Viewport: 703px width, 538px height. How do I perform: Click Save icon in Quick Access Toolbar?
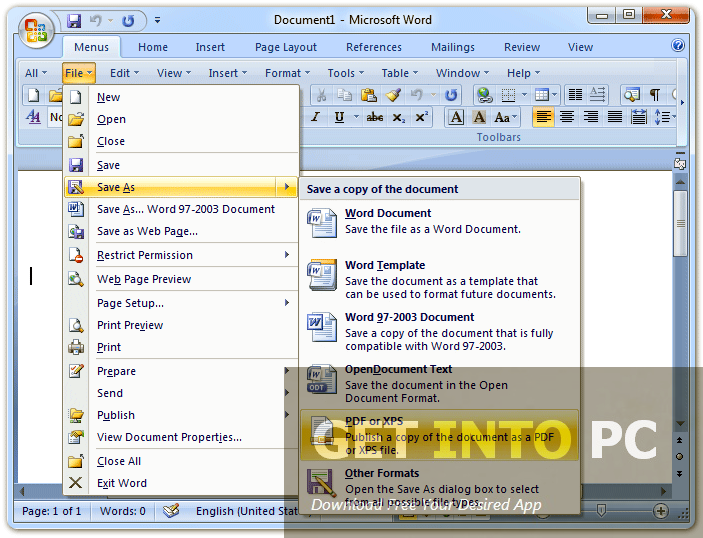[x=74, y=21]
